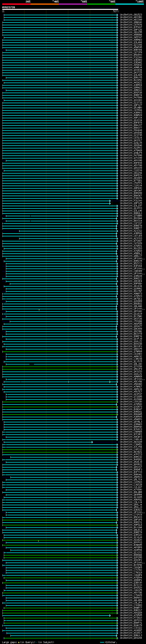Select label UniRef100_A4S621
This screenshot has width=146, height=644.
131,82
